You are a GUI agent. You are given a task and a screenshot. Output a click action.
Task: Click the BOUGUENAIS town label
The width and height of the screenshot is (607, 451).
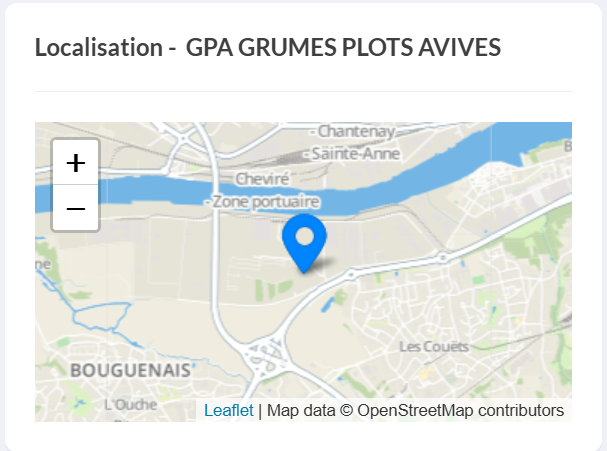click(130, 370)
